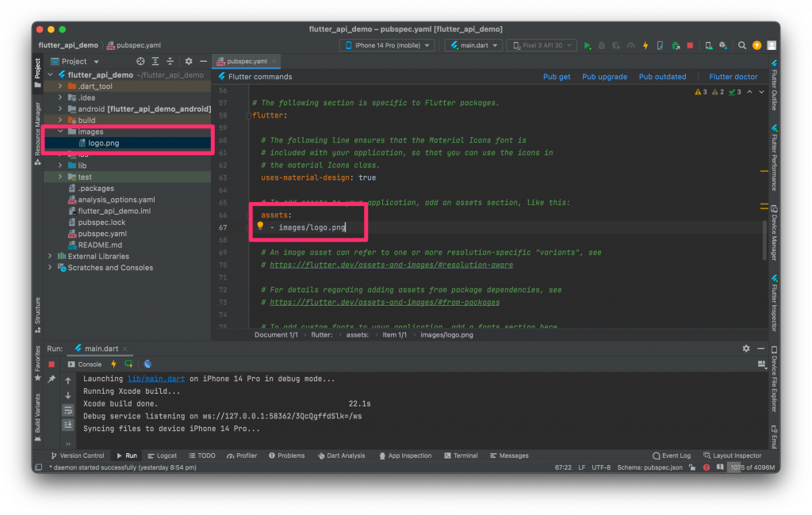The height and width of the screenshot is (515, 812).
Task: Open Run panel settings gear
Action: pyautogui.click(x=745, y=349)
